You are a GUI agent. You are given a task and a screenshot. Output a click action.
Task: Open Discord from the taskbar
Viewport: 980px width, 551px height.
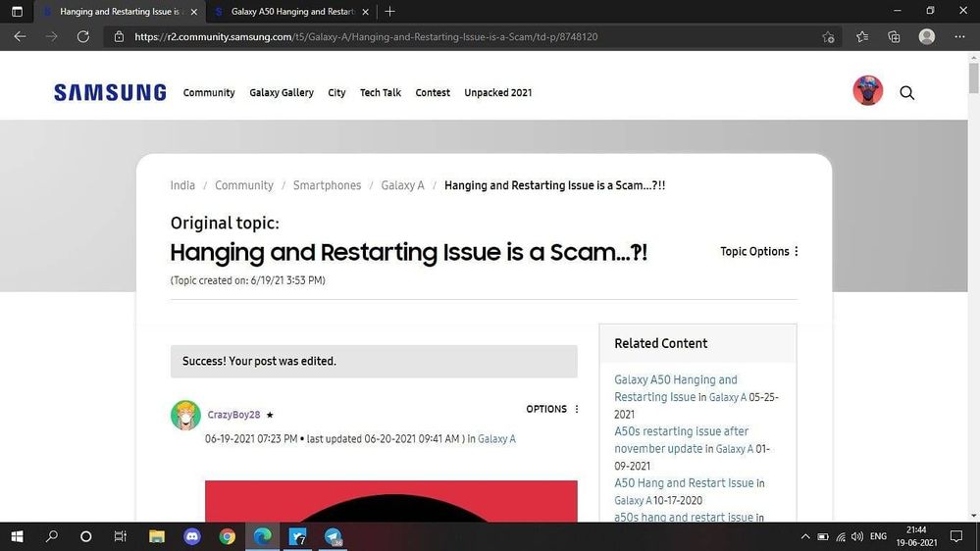point(192,536)
